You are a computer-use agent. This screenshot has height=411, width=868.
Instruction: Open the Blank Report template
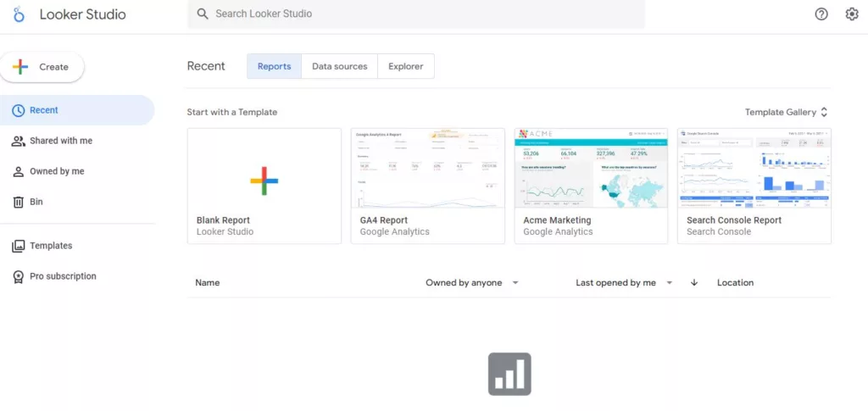click(264, 186)
